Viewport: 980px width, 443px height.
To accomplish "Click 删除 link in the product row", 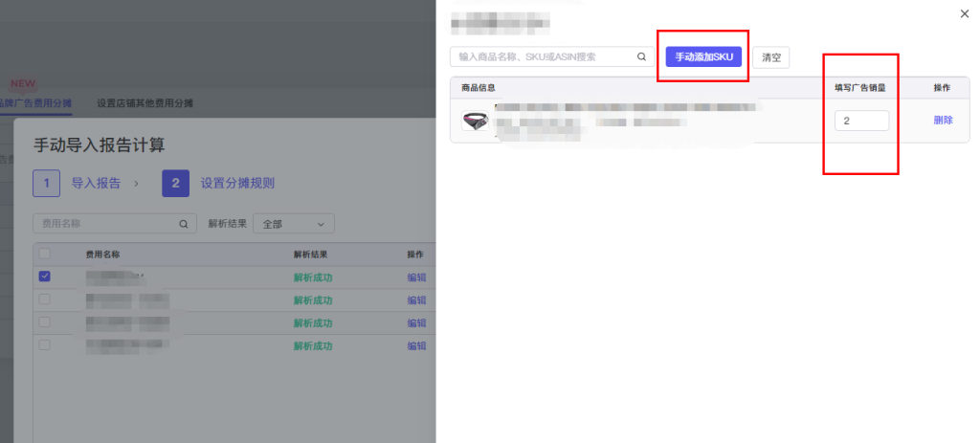I will coord(943,121).
